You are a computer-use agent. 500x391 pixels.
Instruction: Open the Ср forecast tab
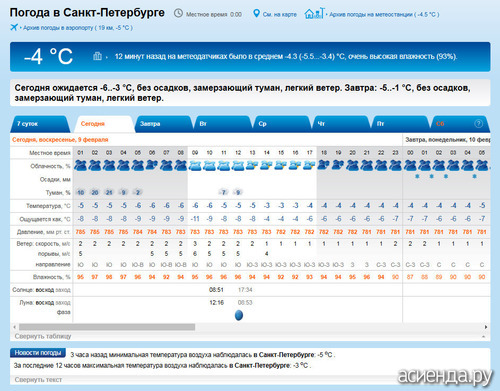pos(281,124)
